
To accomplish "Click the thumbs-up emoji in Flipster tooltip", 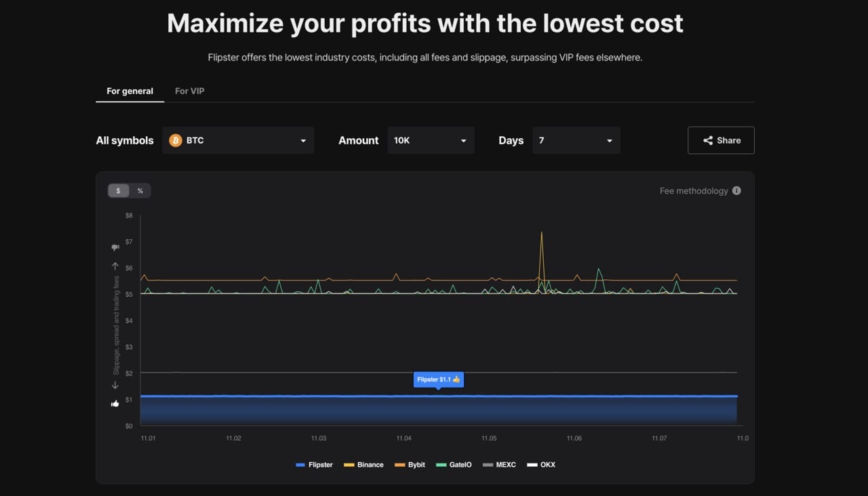I will [x=456, y=379].
